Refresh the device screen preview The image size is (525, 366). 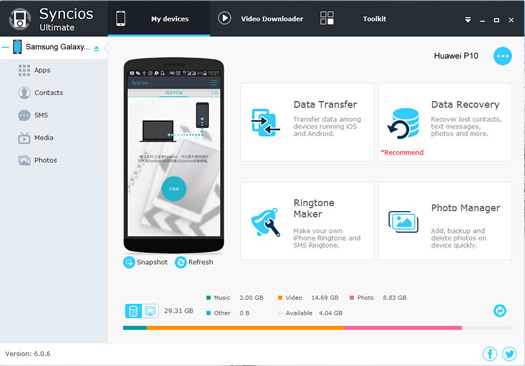point(194,262)
